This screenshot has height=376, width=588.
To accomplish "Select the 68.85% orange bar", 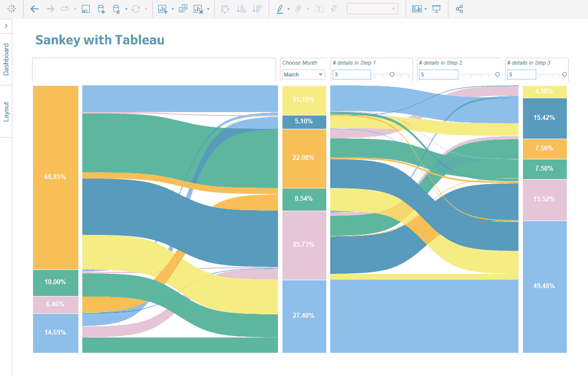I will pos(56,178).
